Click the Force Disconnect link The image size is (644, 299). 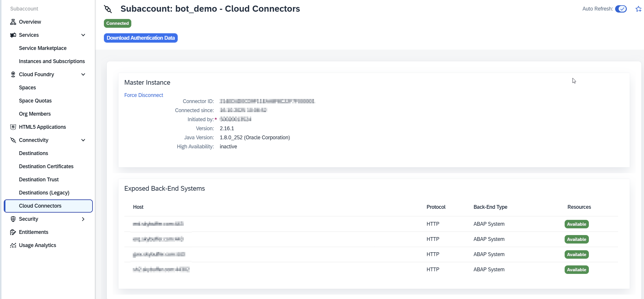[144, 95]
